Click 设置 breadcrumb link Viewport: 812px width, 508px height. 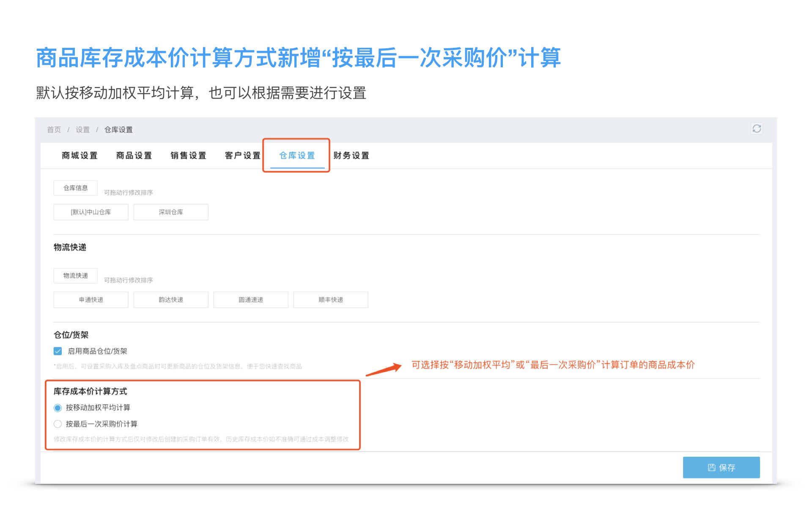click(x=82, y=130)
